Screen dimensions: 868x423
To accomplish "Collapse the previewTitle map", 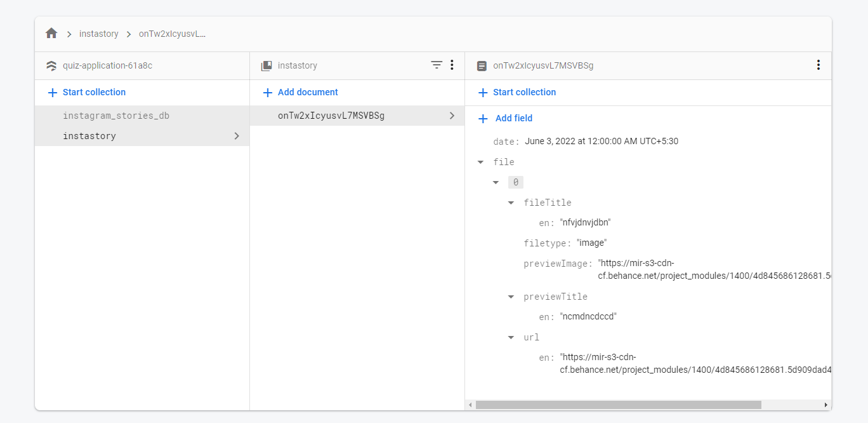I will click(x=511, y=297).
